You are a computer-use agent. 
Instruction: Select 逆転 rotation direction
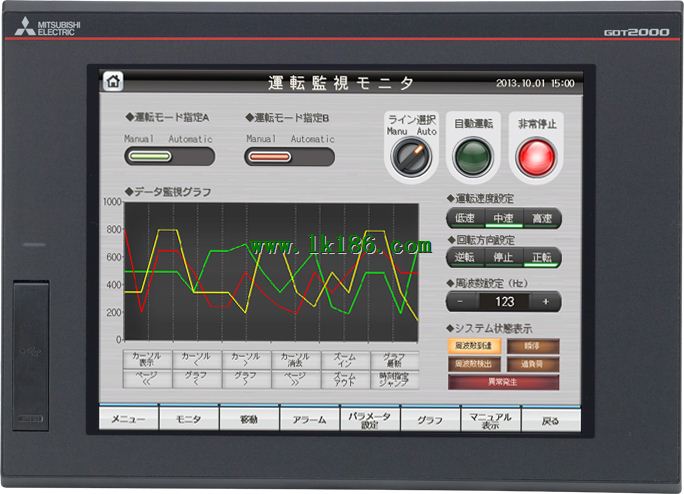465,258
